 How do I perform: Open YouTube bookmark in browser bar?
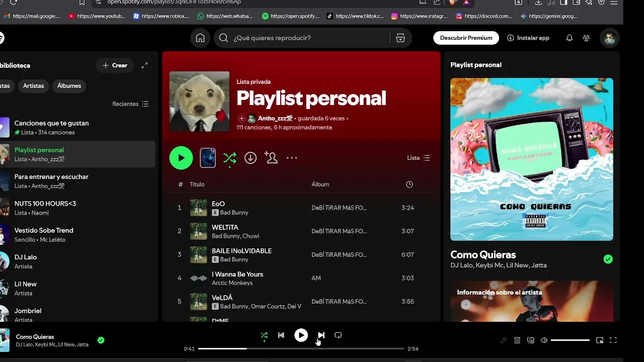click(97, 16)
